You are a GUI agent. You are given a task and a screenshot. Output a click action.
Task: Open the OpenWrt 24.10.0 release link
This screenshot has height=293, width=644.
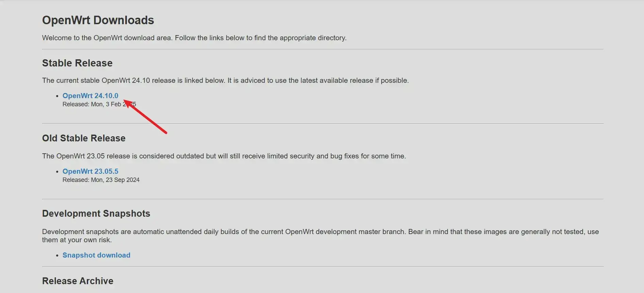pyautogui.click(x=90, y=96)
